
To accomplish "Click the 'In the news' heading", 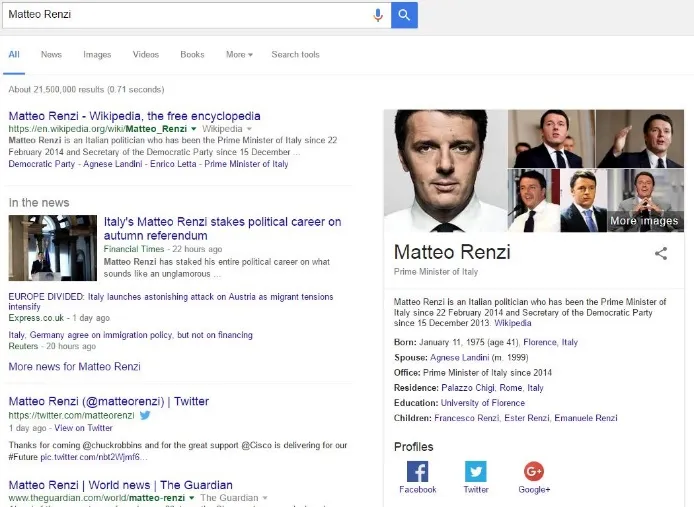I will click(x=39, y=203).
